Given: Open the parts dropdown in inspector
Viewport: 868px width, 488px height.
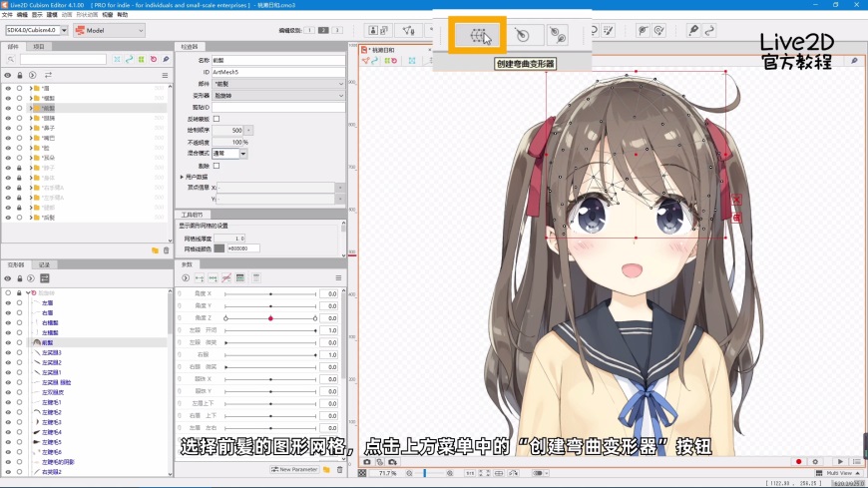Looking at the screenshot, I should (x=278, y=84).
